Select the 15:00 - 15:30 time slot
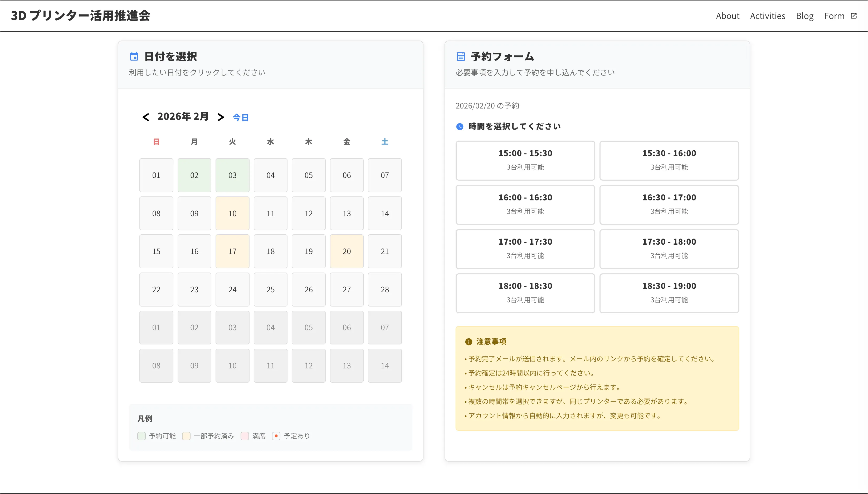This screenshot has width=868, height=494. point(525,160)
